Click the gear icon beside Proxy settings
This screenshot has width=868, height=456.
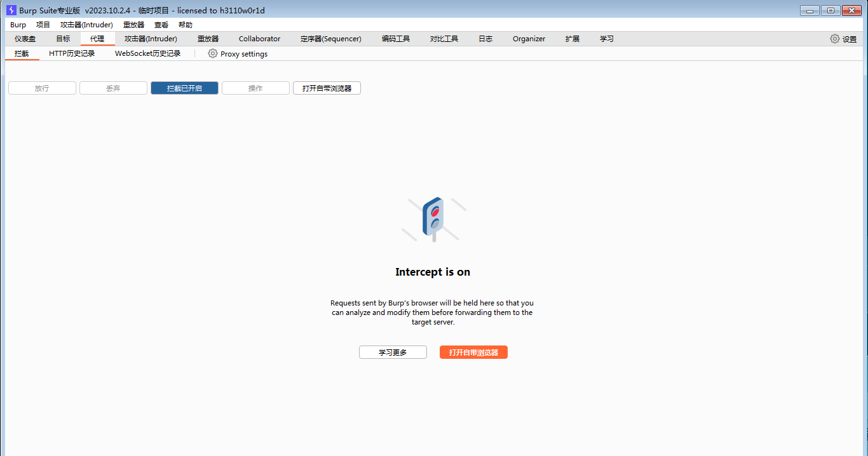pos(213,54)
